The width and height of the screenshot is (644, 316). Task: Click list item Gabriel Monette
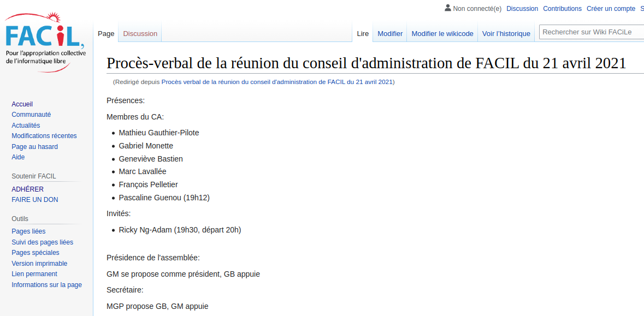click(146, 146)
